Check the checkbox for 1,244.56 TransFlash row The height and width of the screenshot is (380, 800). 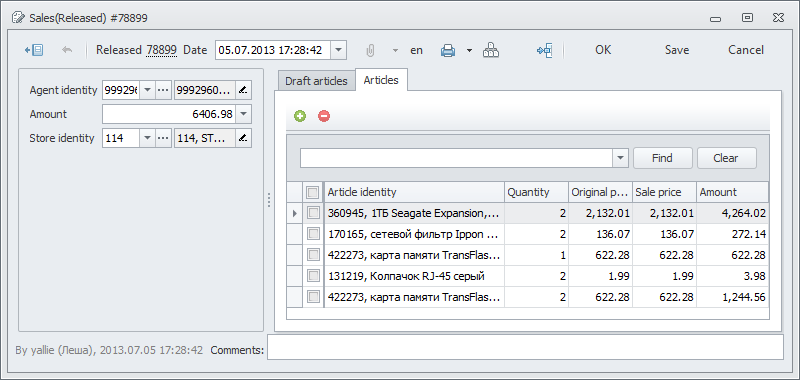(313, 297)
